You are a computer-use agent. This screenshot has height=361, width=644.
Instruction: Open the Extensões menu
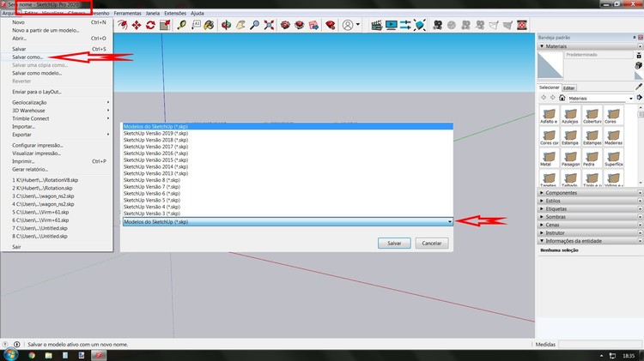175,14
